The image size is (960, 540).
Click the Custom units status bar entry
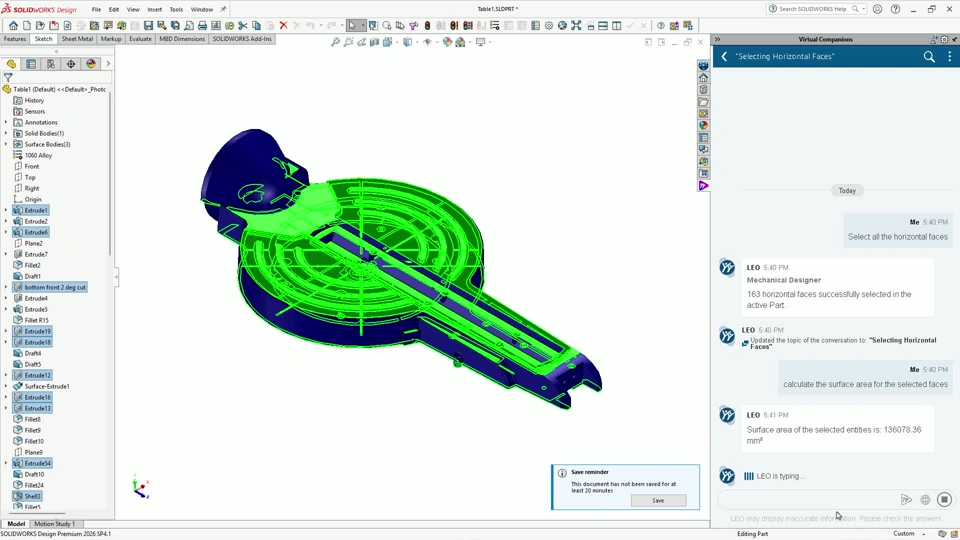tap(904, 534)
